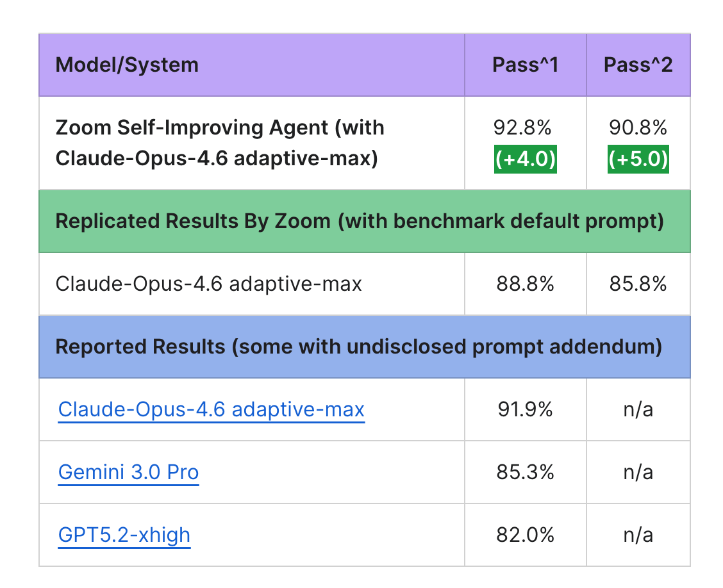Screen dimensions: 723x588
Task: Click the 85.8% score cell
Action: [x=638, y=283]
